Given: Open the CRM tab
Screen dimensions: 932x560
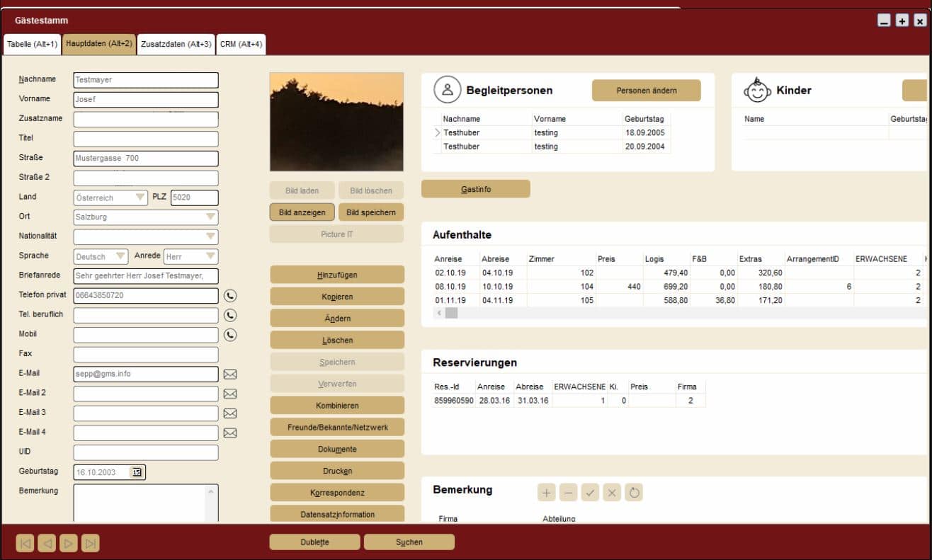Looking at the screenshot, I should click(x=241, y=45).
